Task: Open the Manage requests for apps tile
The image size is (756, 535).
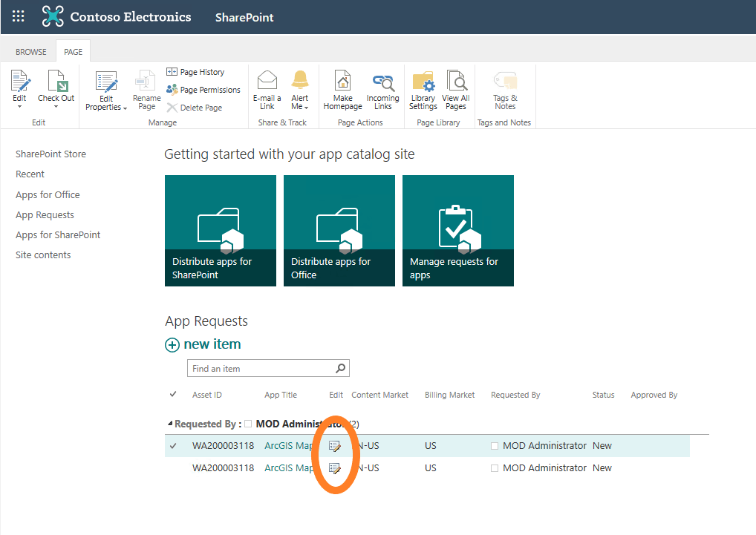Action: (457, 230)
